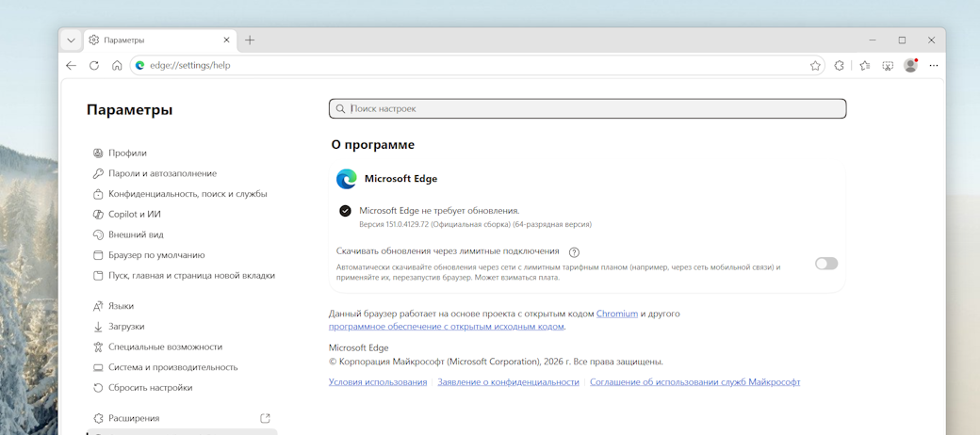
Task: Click the Copilot icon in sidebar
Action: 97,214
